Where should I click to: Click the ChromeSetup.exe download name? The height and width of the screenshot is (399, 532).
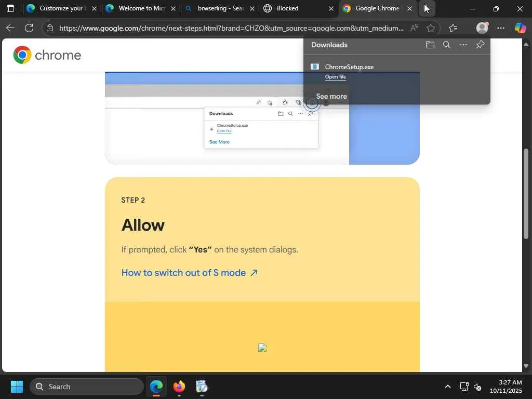pos(349,67)
